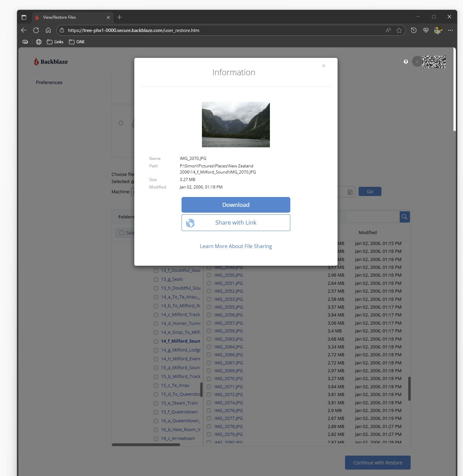463x476 pixels.
Task: Tick the 15_c_Te_Anau folder checkbox
Action: [156, 386]
